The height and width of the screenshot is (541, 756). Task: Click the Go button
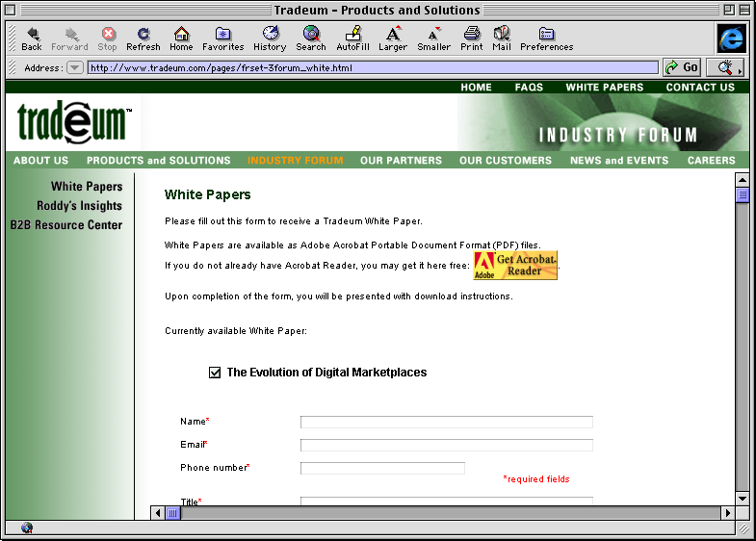point(682,67)
